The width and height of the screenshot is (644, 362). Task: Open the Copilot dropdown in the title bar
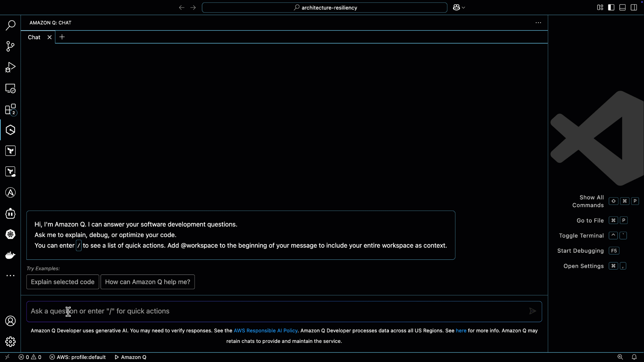pyautogui.click(x=459, y=7)
